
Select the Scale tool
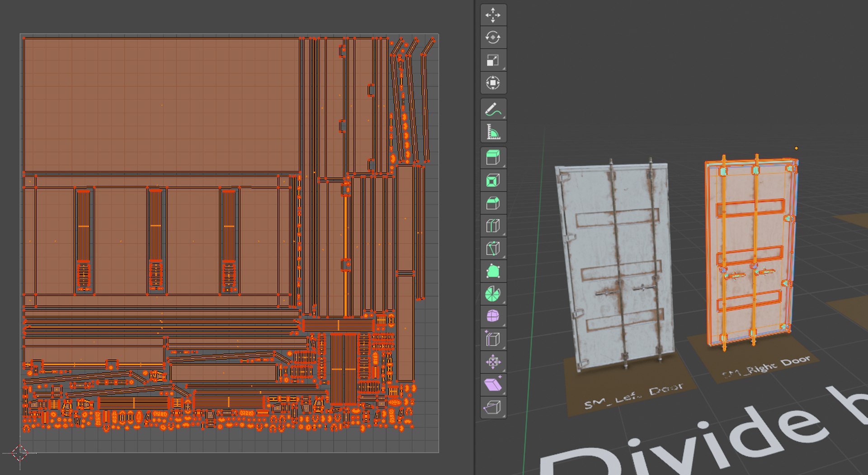point(493,60)
